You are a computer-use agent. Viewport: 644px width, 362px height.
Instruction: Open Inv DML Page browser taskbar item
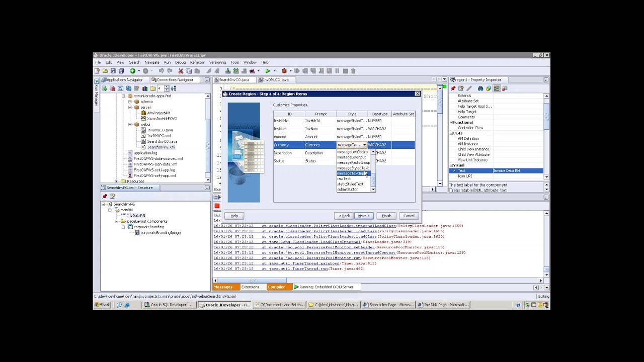443,305
